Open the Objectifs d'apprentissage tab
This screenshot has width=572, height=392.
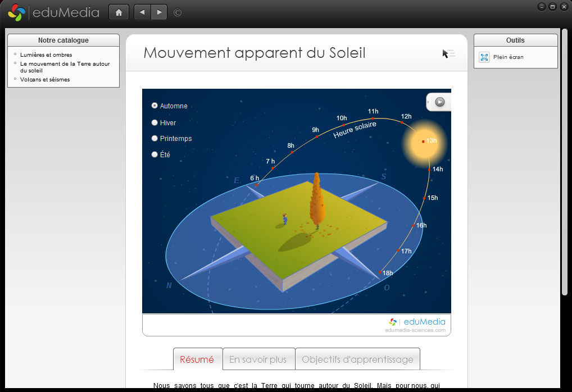(357, 359)
